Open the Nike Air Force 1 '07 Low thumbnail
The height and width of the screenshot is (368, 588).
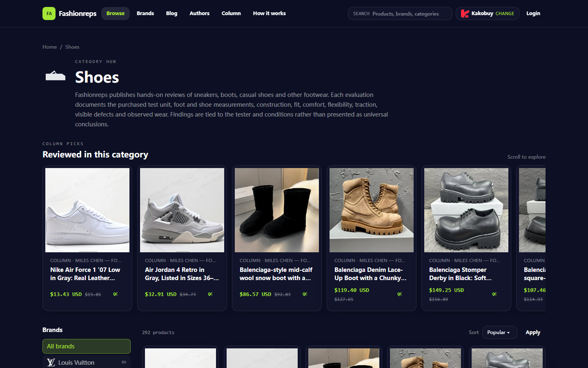pyautogui.click(x=87, y=210)
